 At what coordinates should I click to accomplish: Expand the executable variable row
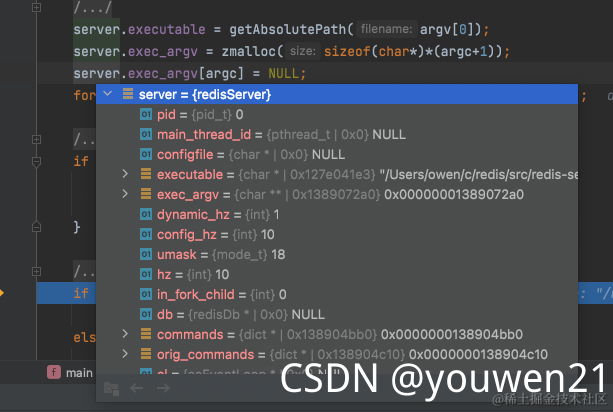pos(125,174)
